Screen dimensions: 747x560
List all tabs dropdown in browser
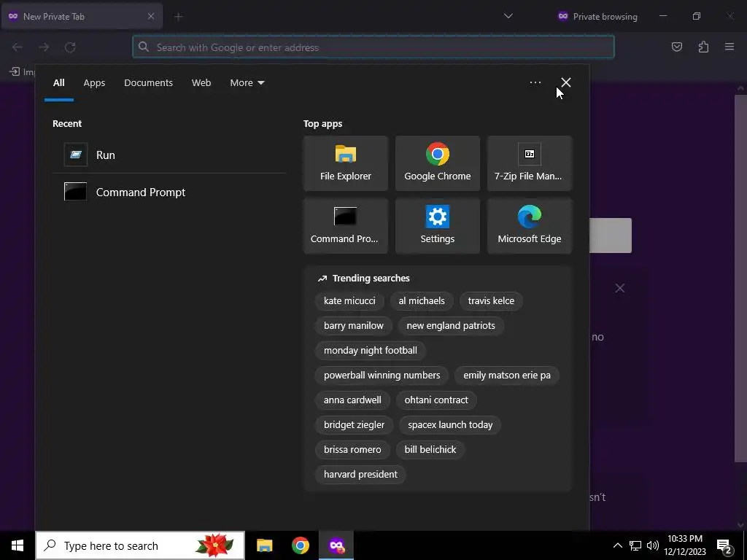pyautogui.click(x=508, y=16)
